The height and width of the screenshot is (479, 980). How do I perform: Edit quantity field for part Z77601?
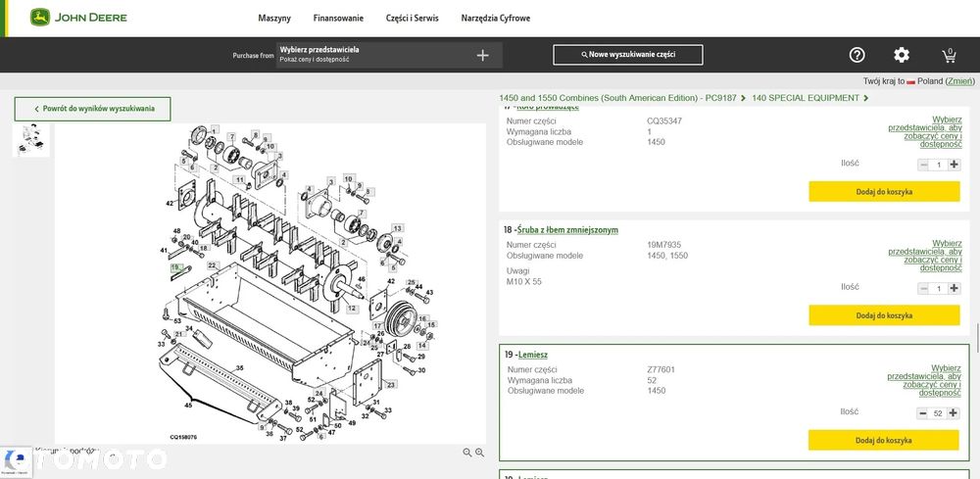pos(938,413)
